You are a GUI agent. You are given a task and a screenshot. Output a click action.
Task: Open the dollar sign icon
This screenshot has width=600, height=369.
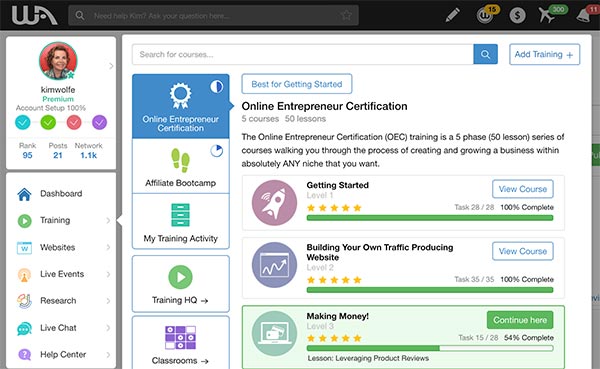click(517, 15)
